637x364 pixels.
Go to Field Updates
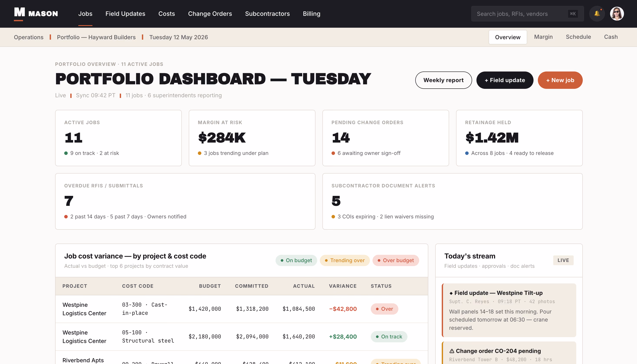125,13
